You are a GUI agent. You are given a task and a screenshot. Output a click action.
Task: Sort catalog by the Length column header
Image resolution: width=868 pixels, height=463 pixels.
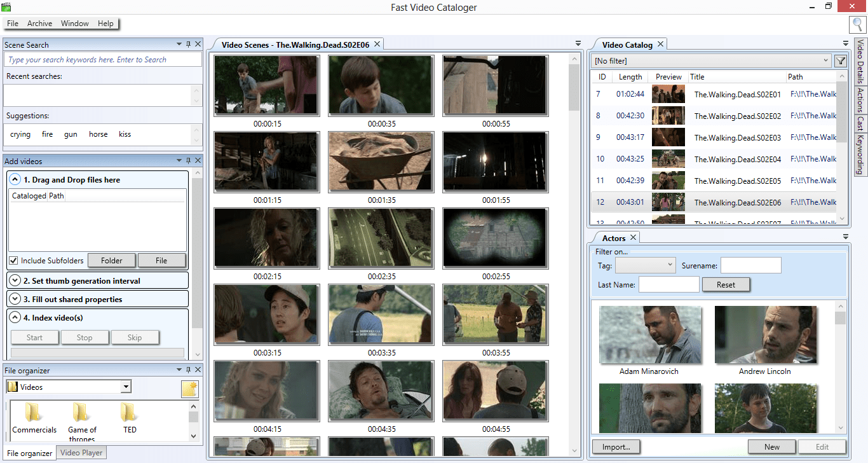pos(630,76)
